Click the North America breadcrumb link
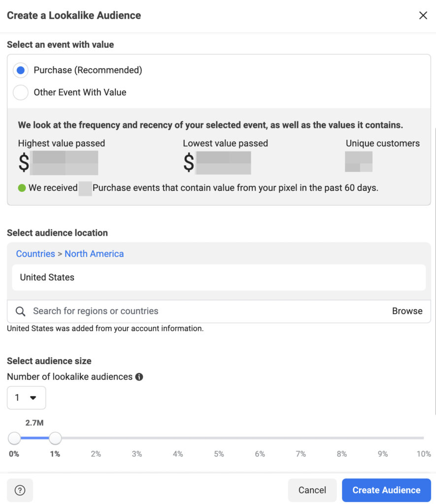 94,253
